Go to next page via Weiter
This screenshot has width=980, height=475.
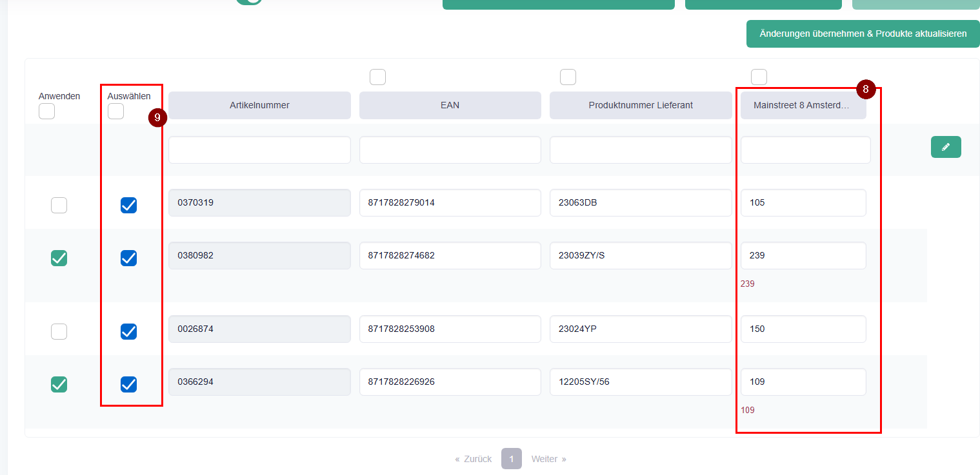pyautogui.click(x=548, y=459)
